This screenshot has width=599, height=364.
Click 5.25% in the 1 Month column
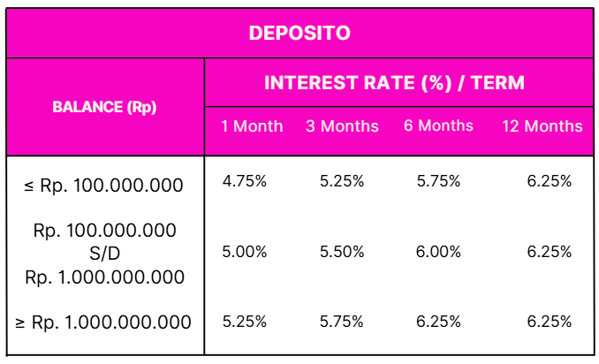click(244, 322)
